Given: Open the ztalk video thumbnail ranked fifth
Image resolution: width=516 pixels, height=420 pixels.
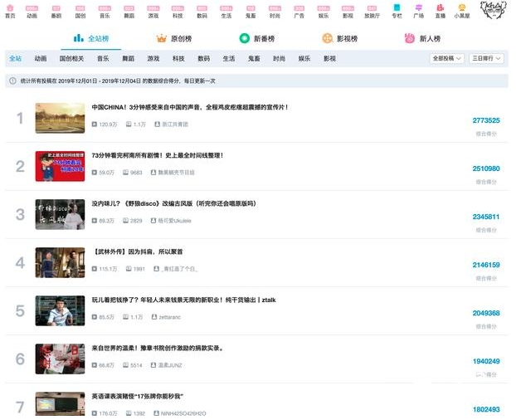Looking at the screenshot, I should pyautogui.click(x=60, y=310).
